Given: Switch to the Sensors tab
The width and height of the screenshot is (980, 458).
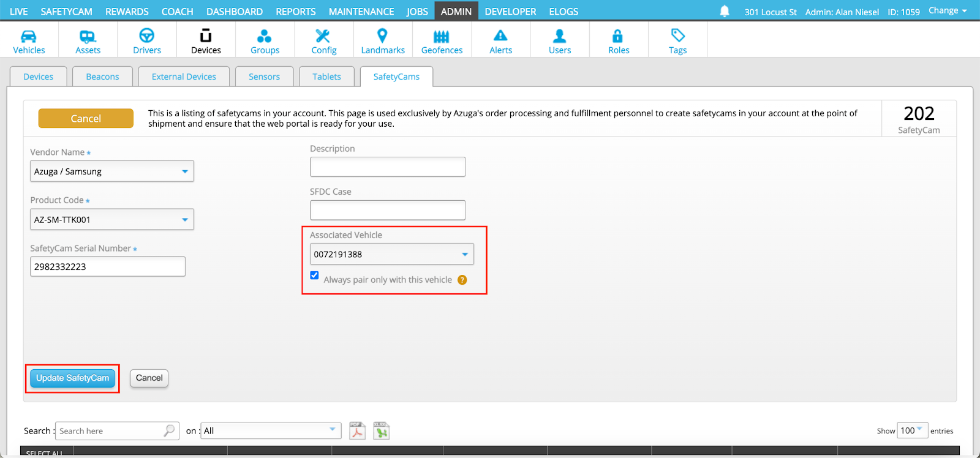Looking at the screenshot, I should tap(264, 77).
